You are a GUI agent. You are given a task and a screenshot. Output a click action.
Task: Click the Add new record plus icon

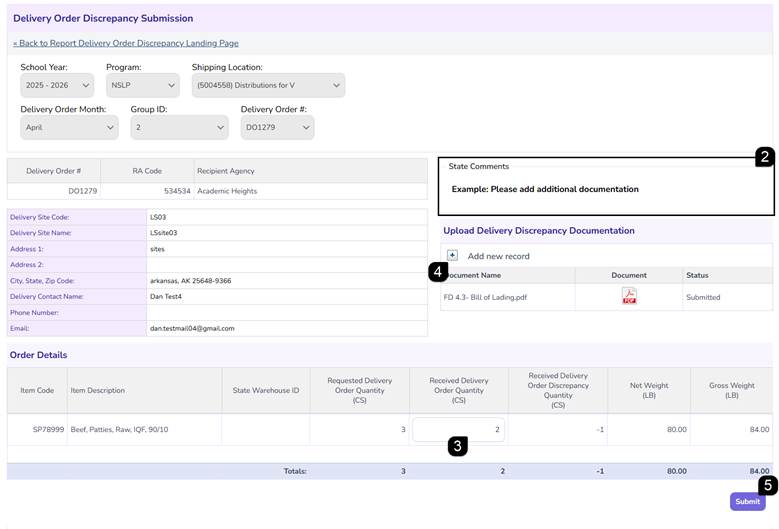pos(452,255)
